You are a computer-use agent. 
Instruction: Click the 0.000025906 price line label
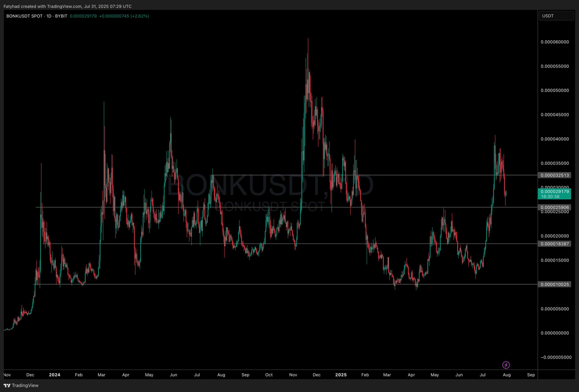[555, 207]
